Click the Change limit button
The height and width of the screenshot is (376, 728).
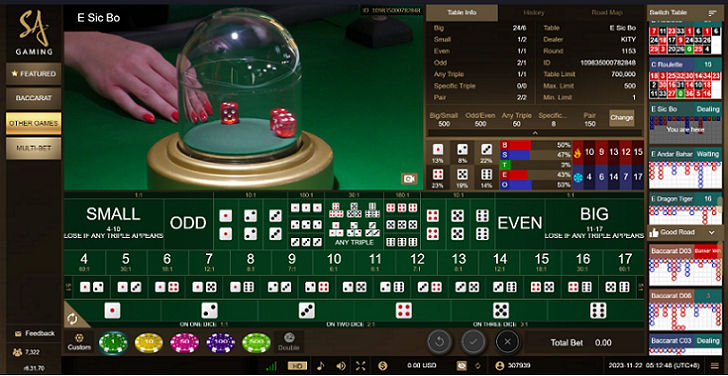[621, 118]
